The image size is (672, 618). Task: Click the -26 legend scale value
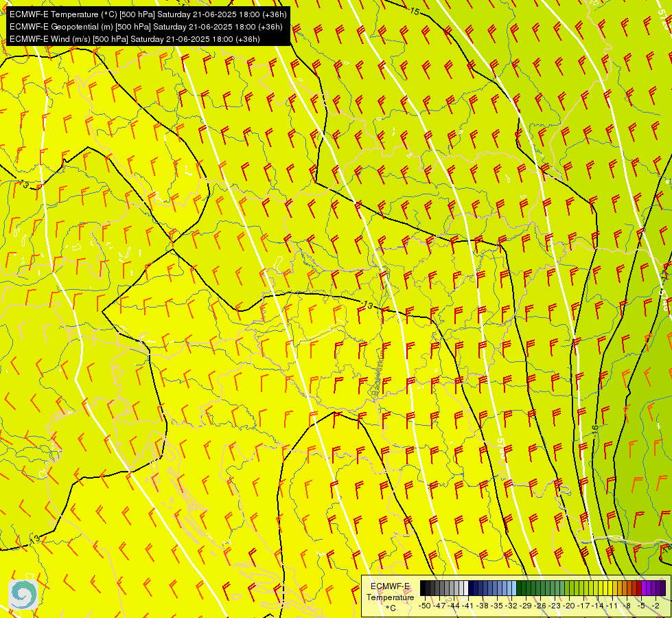point(540,606)
